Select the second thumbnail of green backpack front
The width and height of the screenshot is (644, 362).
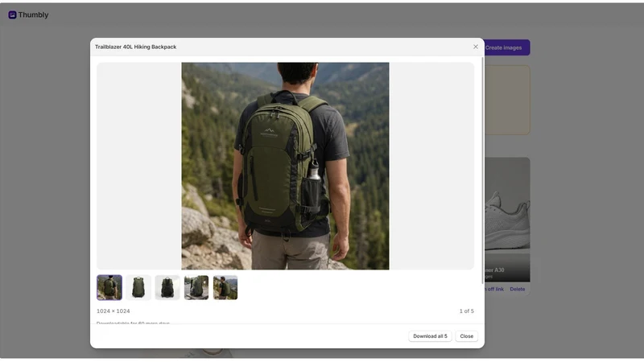138,288
